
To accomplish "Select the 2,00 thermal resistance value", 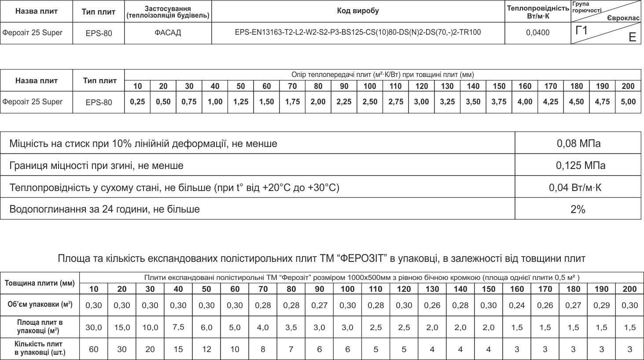I will [318, 102].
